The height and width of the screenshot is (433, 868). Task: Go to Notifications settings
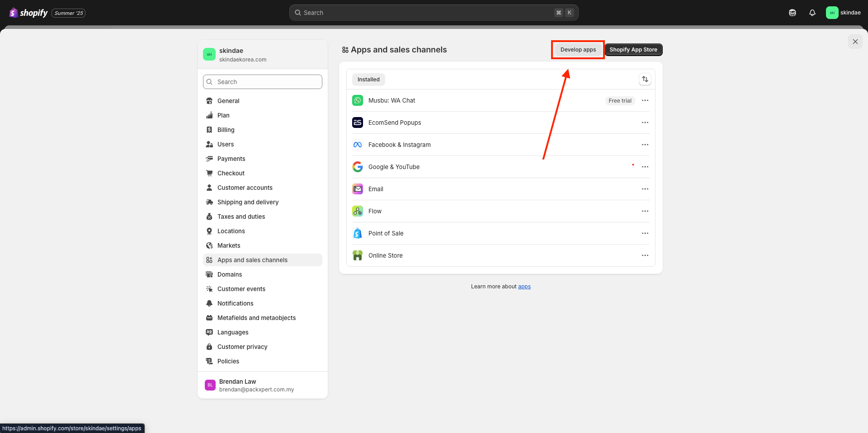pyautogui.click(x=263, y=303)
